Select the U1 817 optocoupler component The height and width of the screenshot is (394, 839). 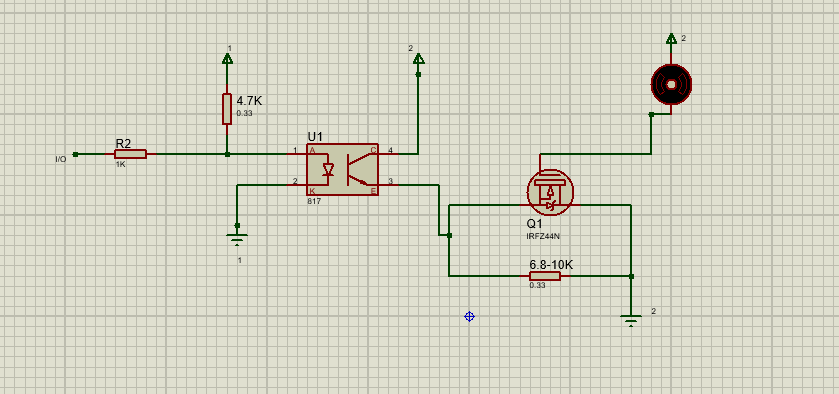coord(342,169)
